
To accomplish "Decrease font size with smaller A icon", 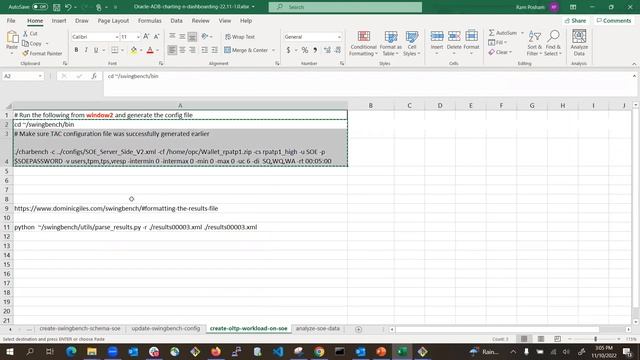I will 156,37.
